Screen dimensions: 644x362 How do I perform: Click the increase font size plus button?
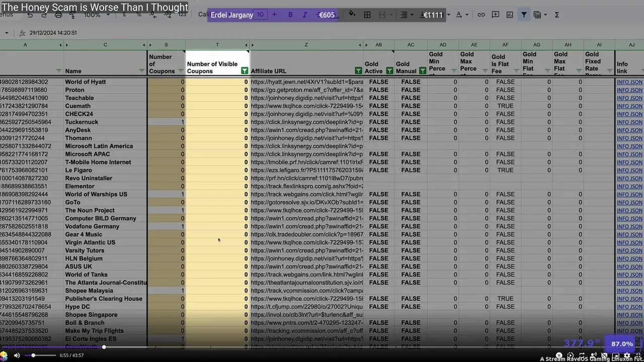(274, 15)
